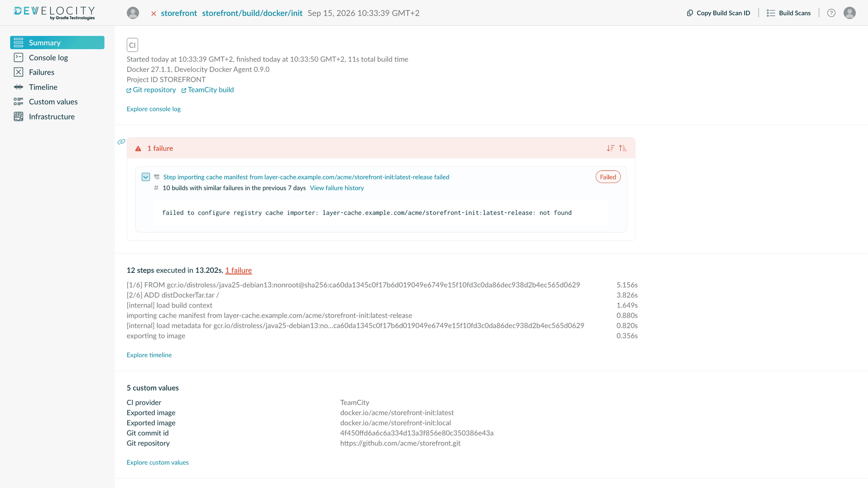Click the red warning triangle icon
This screenshot has height=488, width=868.
(138, 149)
